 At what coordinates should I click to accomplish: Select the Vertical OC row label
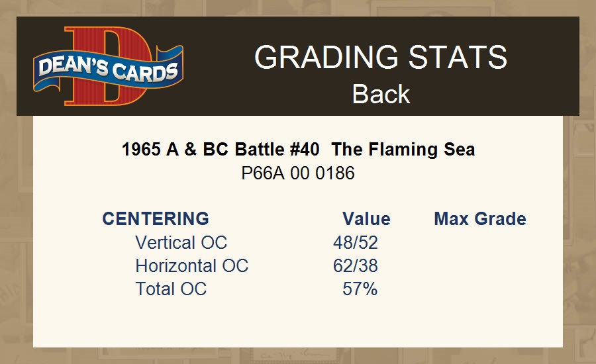pos(181,243)
